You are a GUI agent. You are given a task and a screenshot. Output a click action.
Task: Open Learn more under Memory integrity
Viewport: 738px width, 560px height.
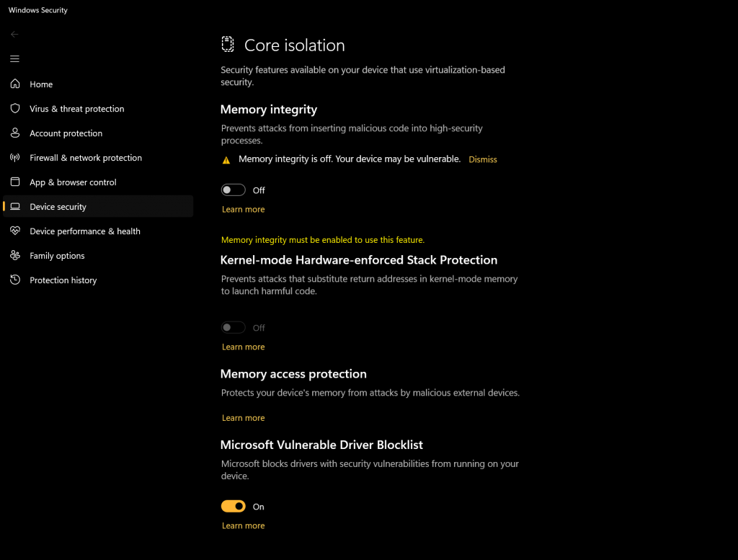coord(244,210)
